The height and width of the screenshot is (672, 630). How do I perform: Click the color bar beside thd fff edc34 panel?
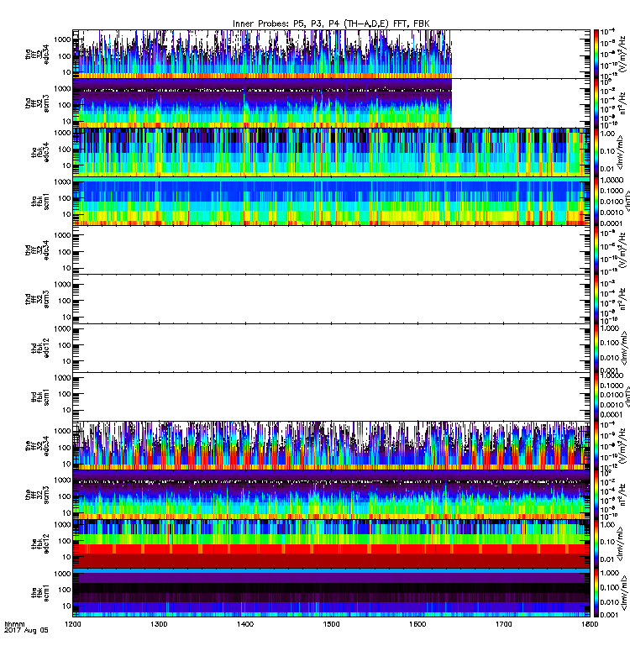(x=596, y=249)
